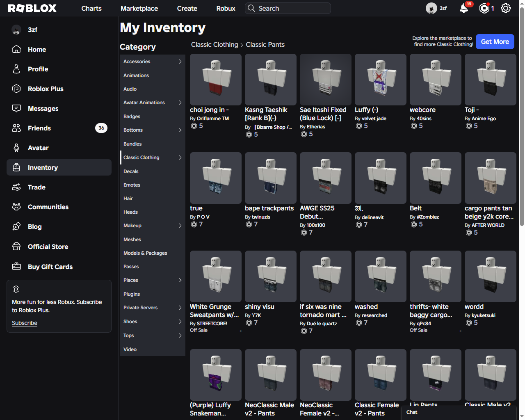525x420 pixels.
Task: Expand the Places category arrow
Action: click(180, 280)
